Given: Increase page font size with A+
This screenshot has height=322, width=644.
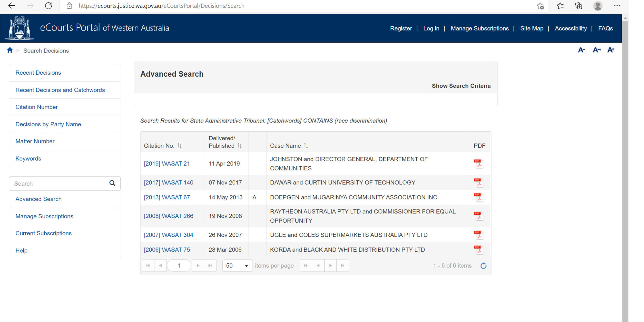Looking at the screenshot, I should (x=611, y=50).
